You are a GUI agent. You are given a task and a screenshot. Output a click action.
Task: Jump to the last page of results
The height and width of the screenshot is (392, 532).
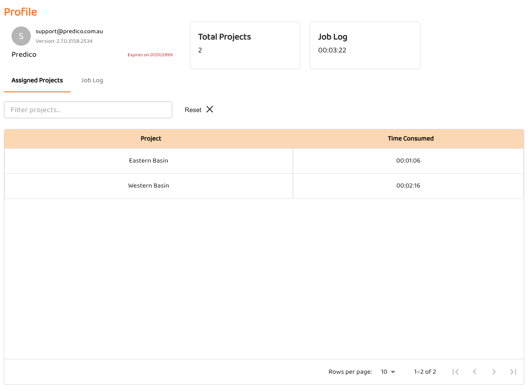(x=513, y=372)
